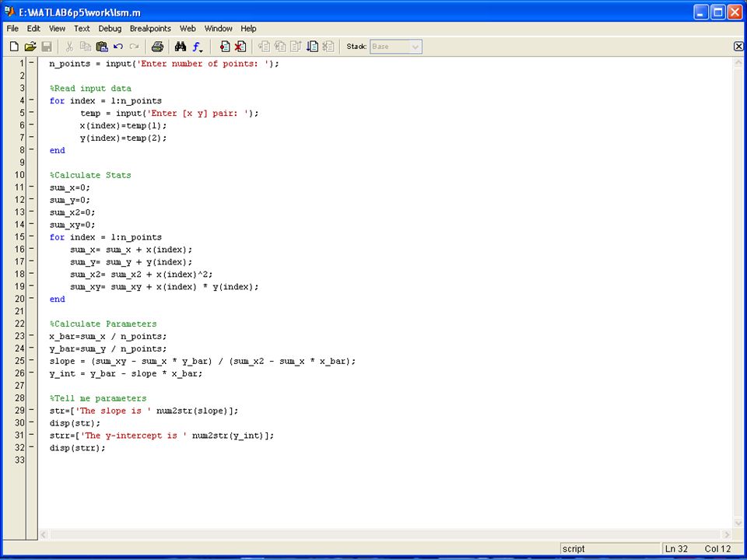Click the Redo arrow icon
Screen dimensions: 747x560
point(135,47)
